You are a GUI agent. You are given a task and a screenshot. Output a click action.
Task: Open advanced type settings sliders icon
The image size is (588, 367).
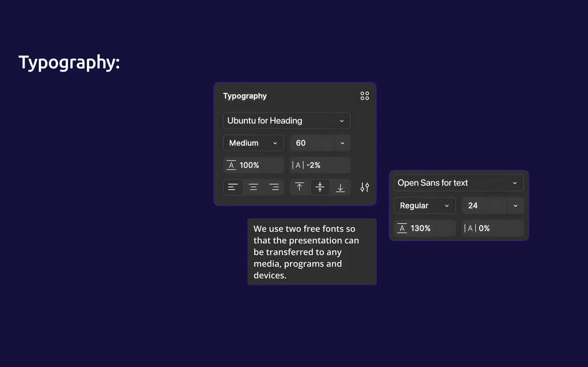[x=365, y=187]
